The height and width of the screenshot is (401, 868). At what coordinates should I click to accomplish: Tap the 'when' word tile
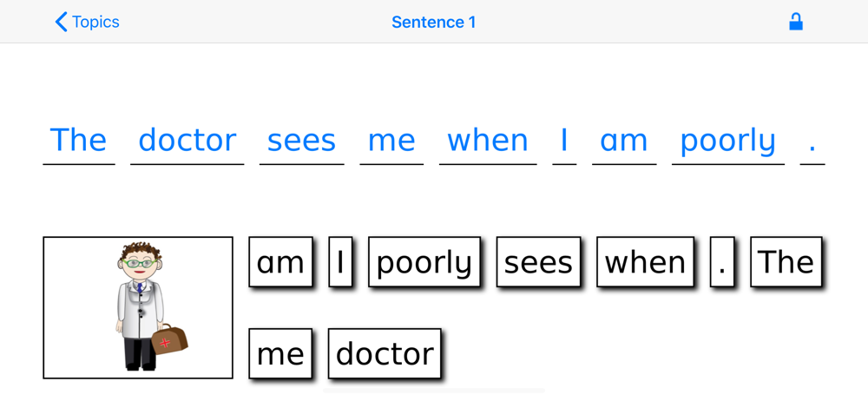pyautogui.click(x=645, y=262)
